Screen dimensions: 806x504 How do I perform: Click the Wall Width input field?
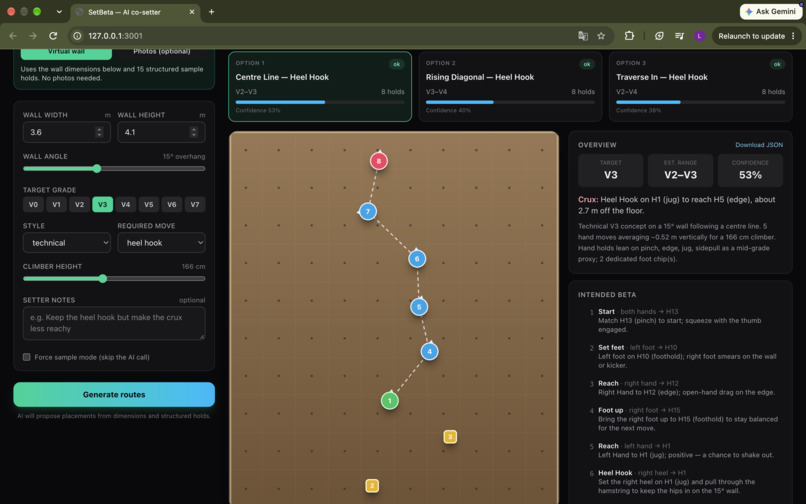(66, 132)
